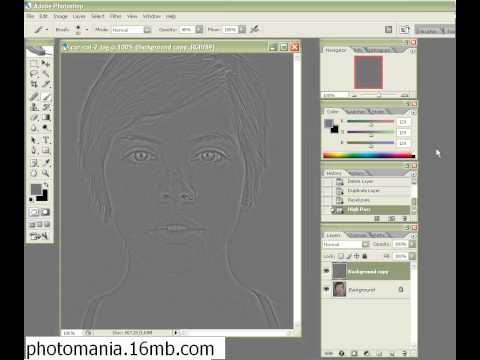
Task: Open the layer Opacity arrow
Action: tap(412, 244)
